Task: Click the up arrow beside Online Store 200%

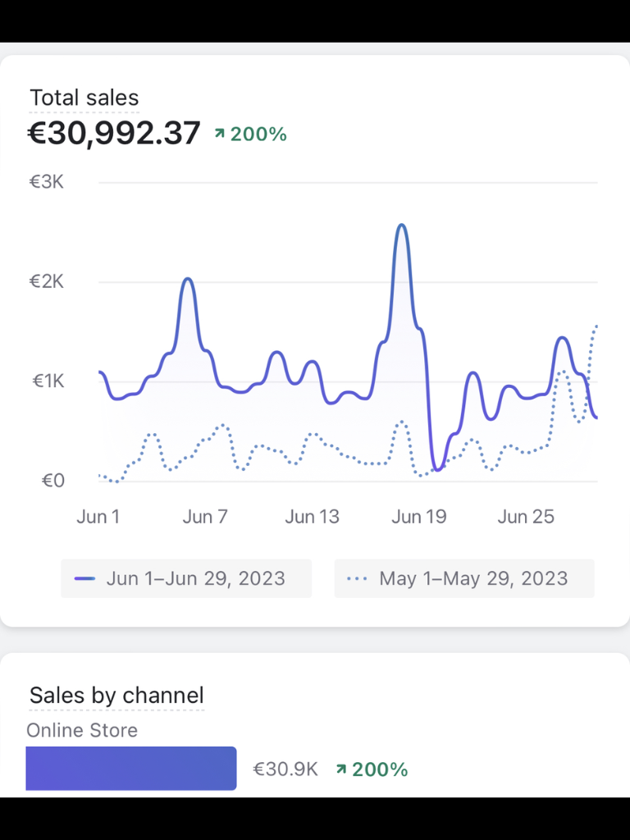Action: 341,769
